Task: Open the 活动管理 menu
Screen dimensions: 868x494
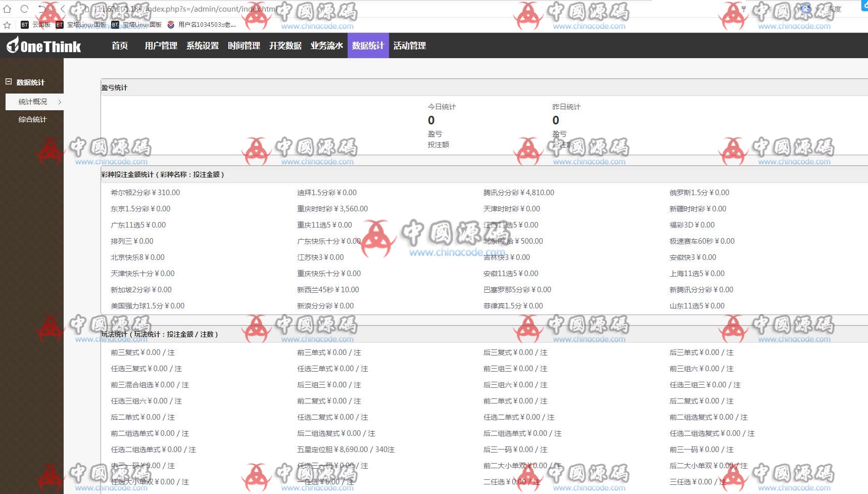Action: click(x=410, y=46)
